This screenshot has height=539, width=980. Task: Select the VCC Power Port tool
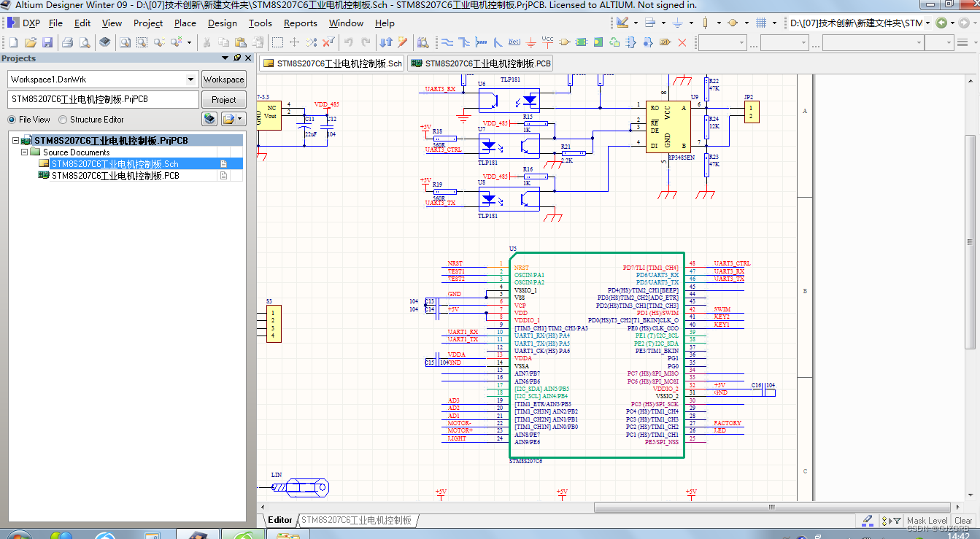click(x=547, y=42)
